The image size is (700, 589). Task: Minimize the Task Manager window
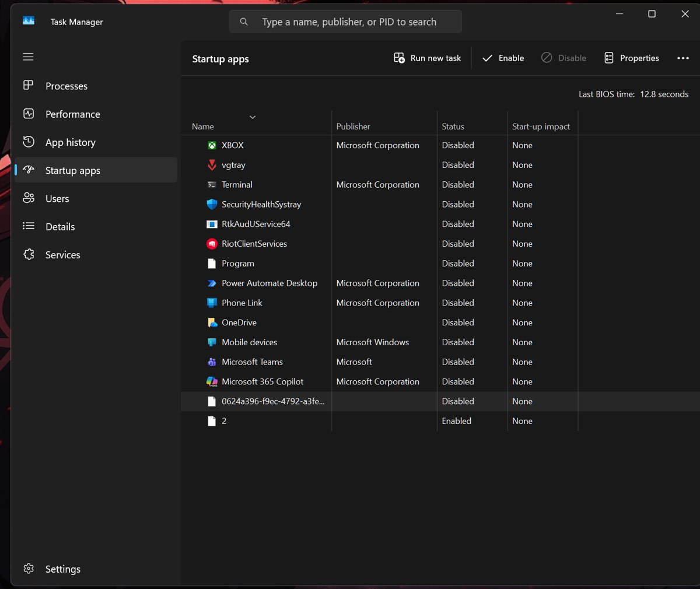(x=619, y=14)
